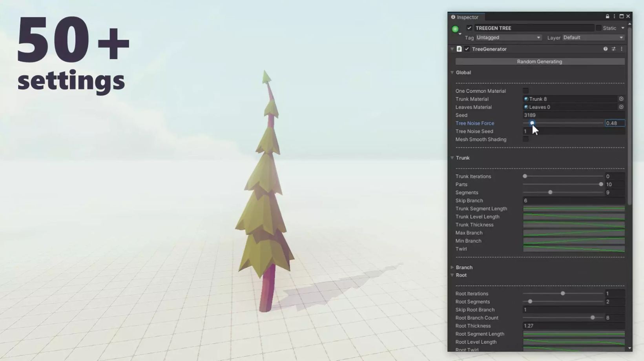
Task: Click the Trunk Iterations slider handle
Action: coord(525,176)
